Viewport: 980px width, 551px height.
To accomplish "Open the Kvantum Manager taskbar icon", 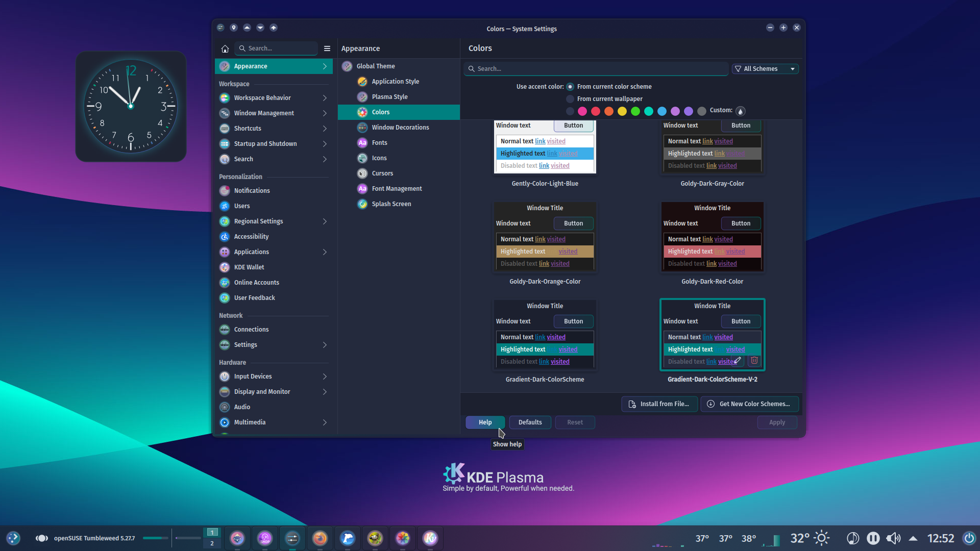I will tap(430, 538).
